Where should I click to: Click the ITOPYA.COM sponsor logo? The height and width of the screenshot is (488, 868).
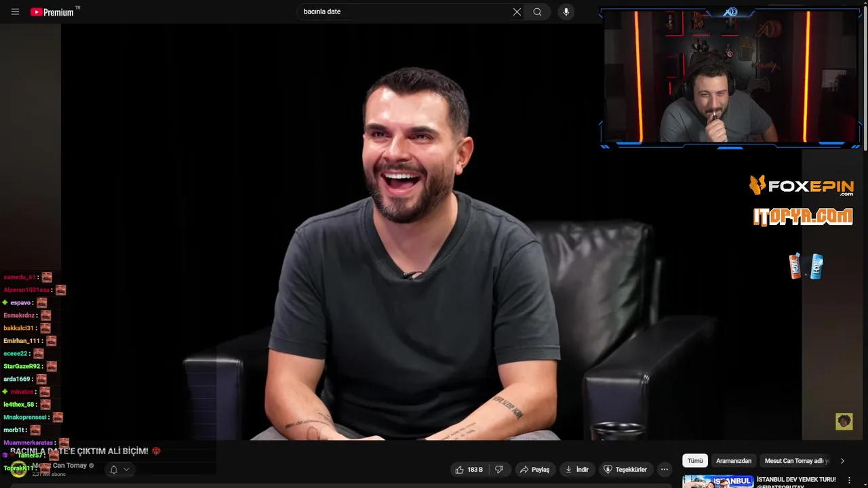pos(802,217)
